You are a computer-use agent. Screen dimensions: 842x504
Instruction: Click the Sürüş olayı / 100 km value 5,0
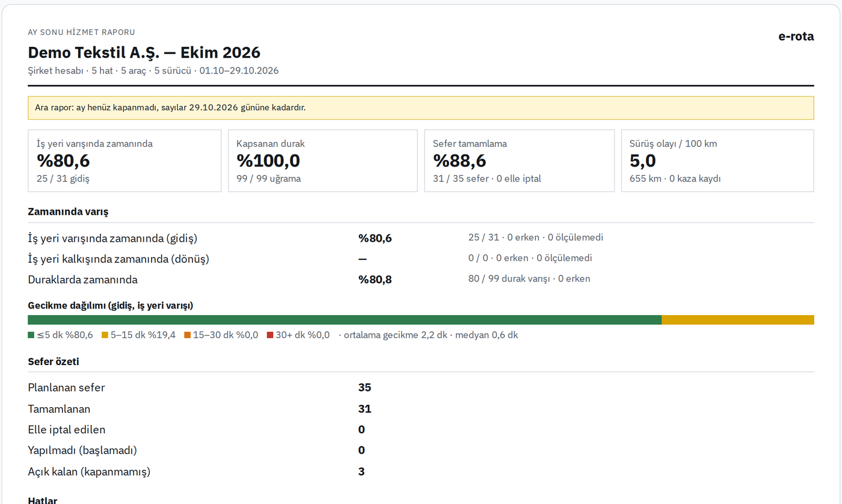643,161
